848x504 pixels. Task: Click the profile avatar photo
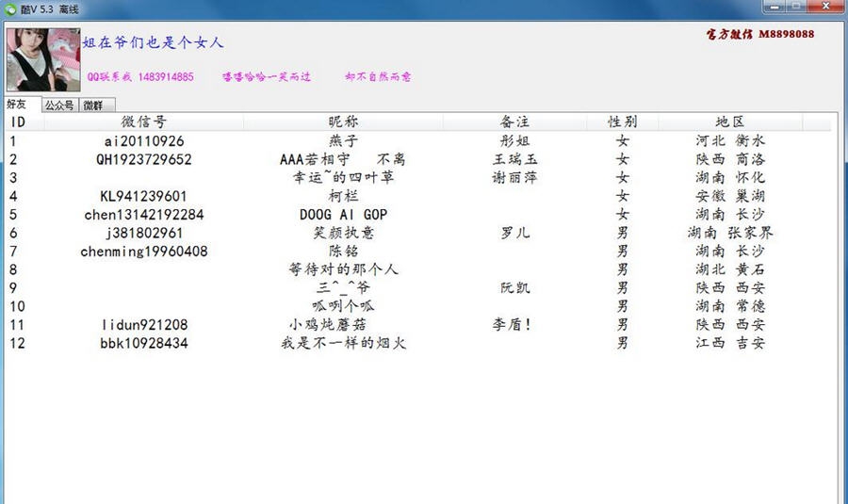click(x=43, y=59)
